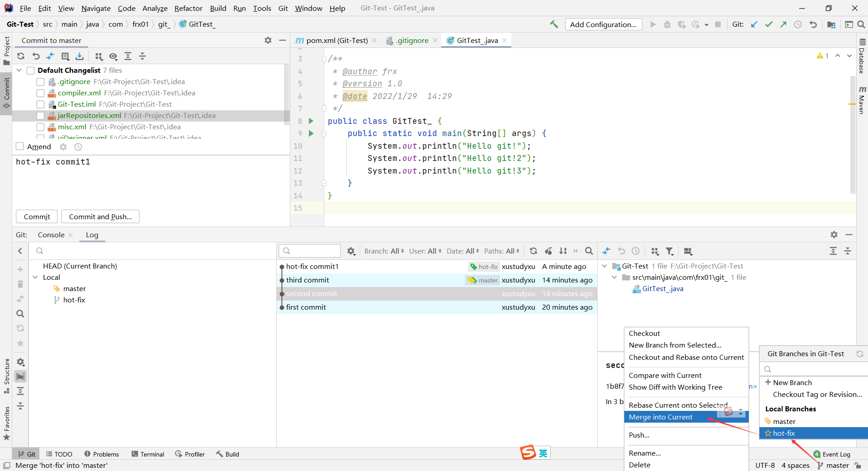The height and width of the screenshot is (471, 868).
Task: Open Git history clock icon
Action: pyautogui.click(x=798, y=24)
